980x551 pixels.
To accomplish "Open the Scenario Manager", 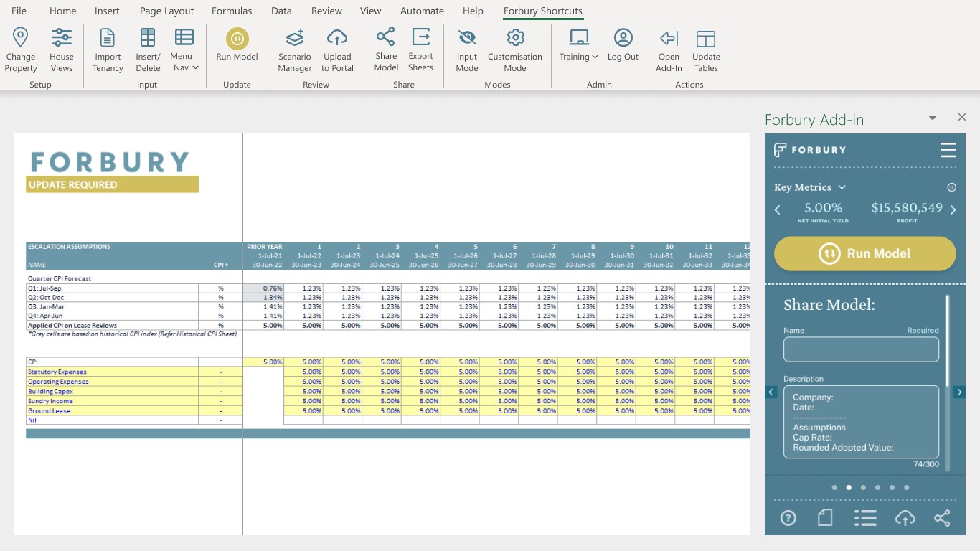I will point(295,50).
